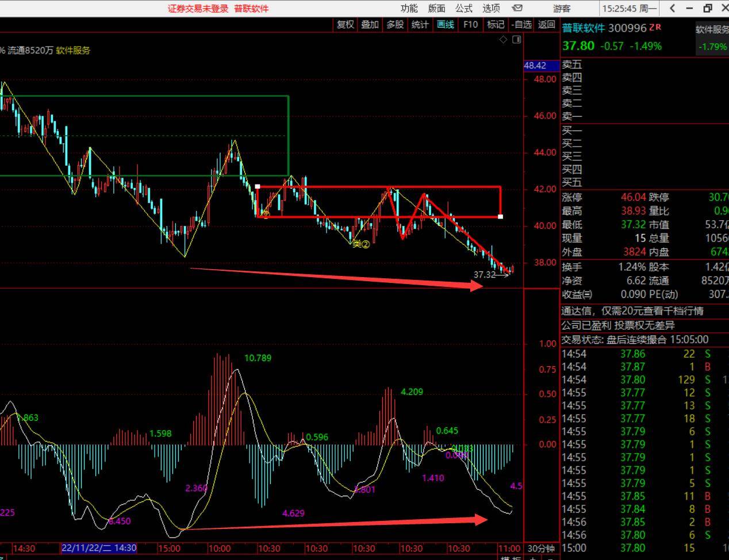729x560 pixels.
Task: Click the 标记 mark tool
Action: pos(495,24)
